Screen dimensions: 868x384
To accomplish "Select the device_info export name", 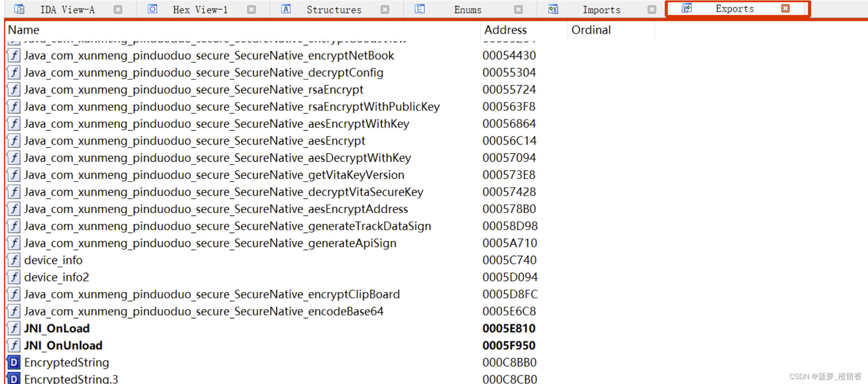I will (53, 260).
